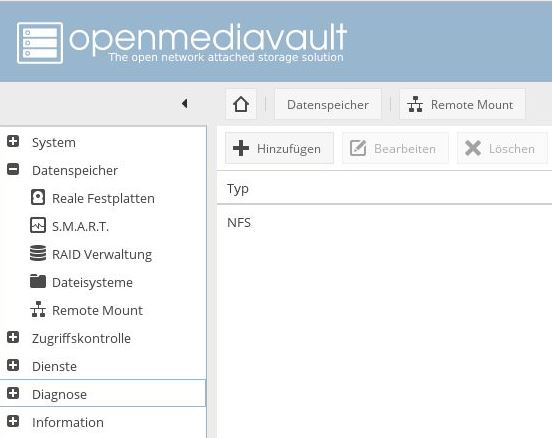The width and height of the screenshot is (552, 438).
Task: Click the Löschen button
Action: tap(502, 148)
